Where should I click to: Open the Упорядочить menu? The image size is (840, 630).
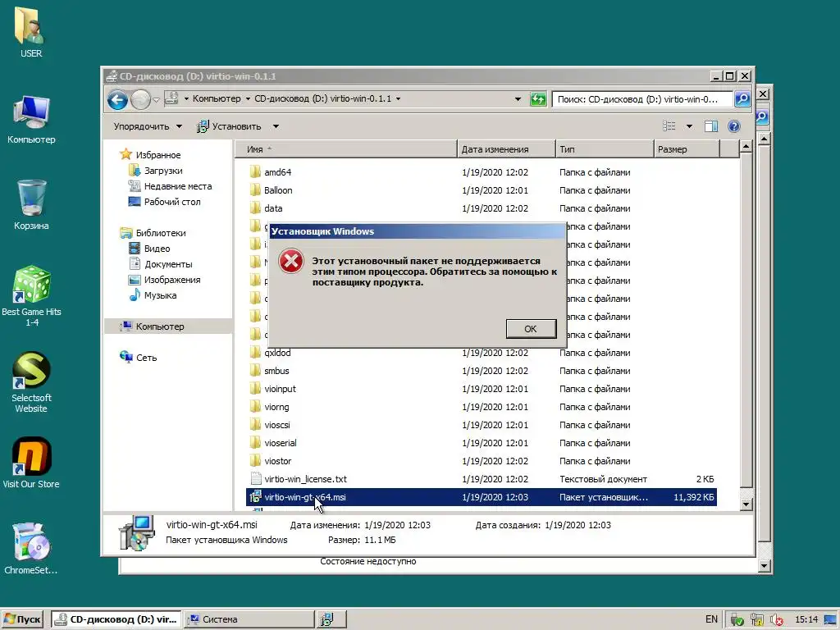tap(148, 126)
